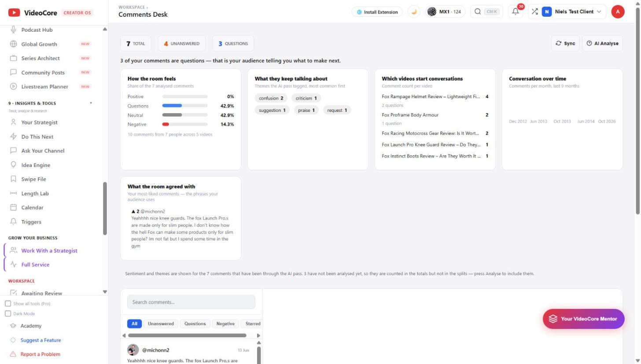Click the Search comments input field
The image size is (641, 364).
pyautogui.click(x=191, y=302)
